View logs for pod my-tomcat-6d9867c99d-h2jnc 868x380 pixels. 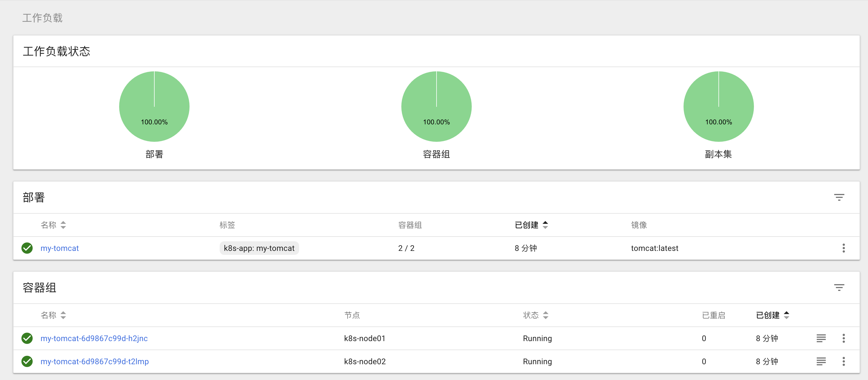821,338
